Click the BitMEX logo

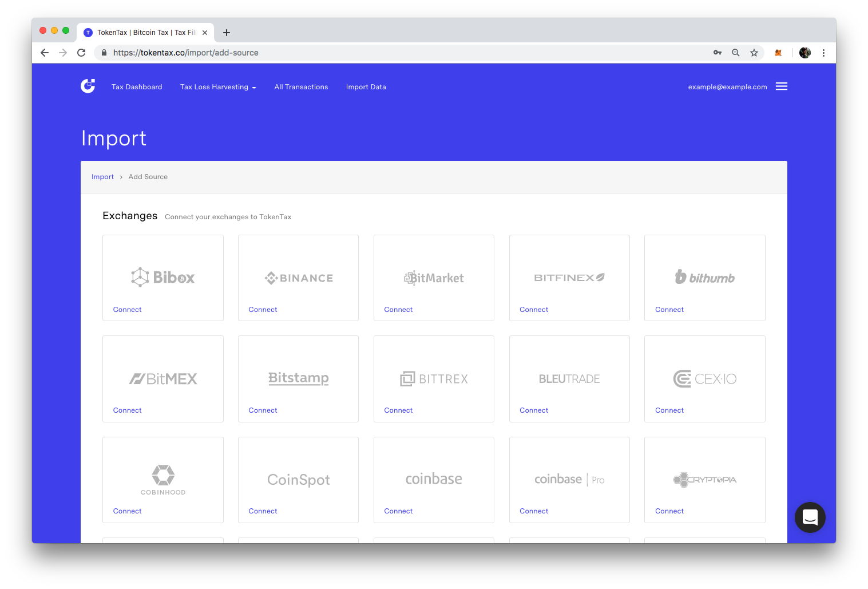(163, 379)
